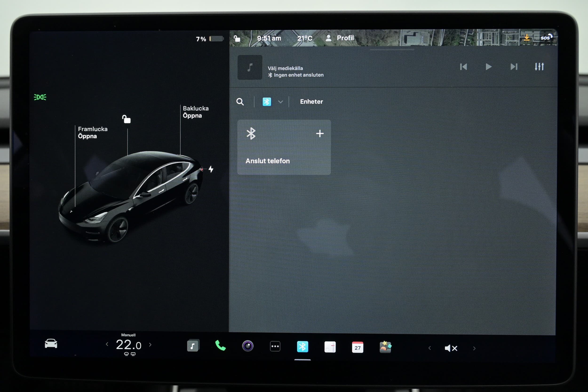This screenshot has width=588, height=392.
Task: Open vehicle controls with car icon
Action: [x=51, y=344]
